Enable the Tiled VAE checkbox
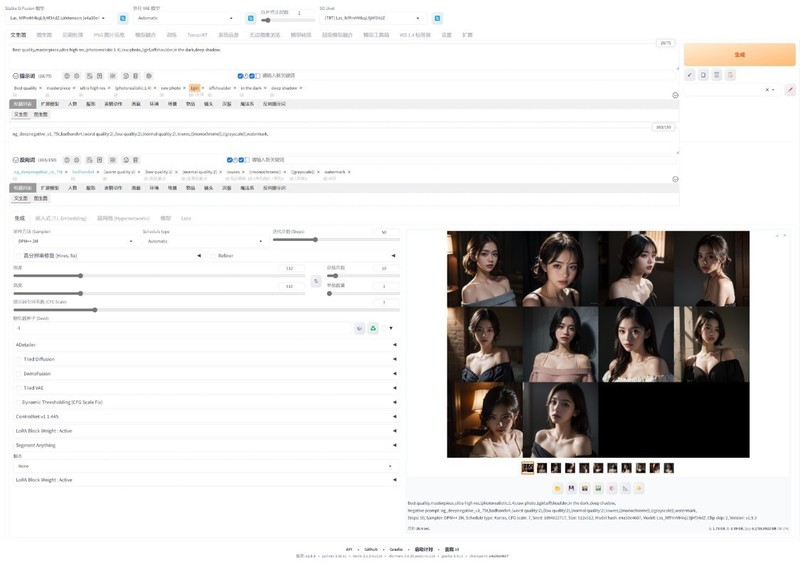This screenshot has width=800, height=563. (x=18, y=387)
